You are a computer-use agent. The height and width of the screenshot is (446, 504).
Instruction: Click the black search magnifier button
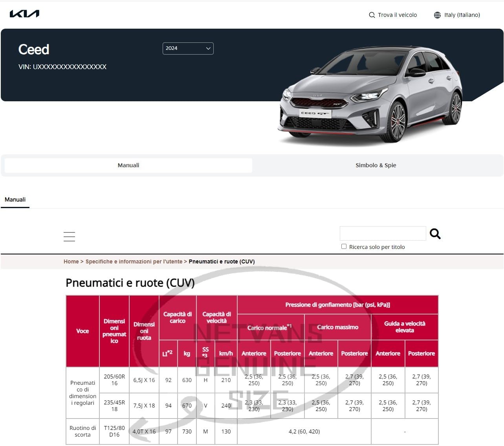435,234
